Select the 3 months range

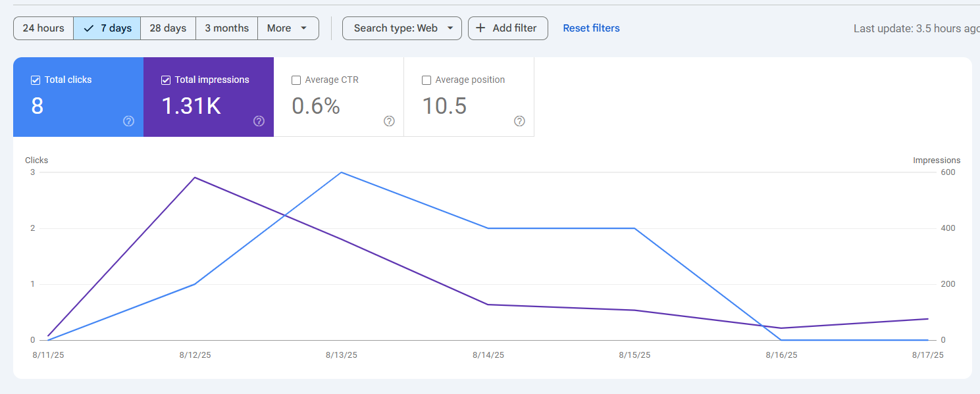point(226,28)
